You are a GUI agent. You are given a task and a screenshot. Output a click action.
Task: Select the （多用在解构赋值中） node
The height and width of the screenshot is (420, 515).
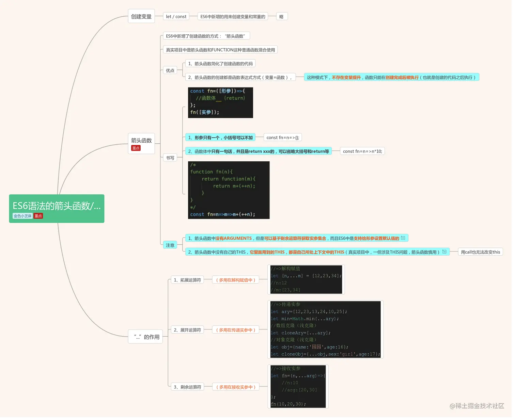coord(236,280)
